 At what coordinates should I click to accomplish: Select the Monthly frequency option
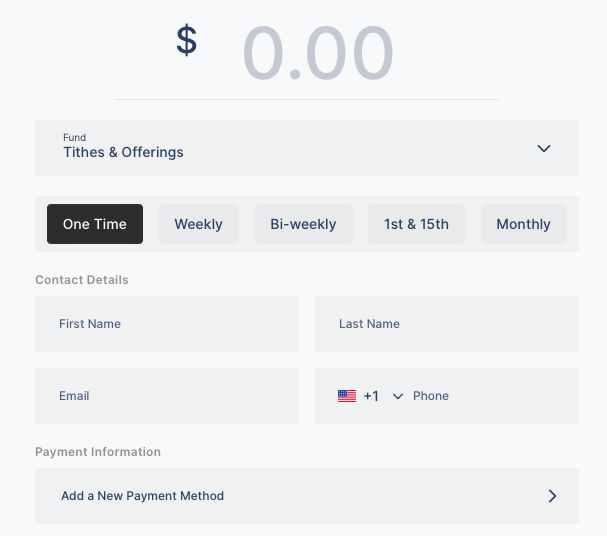[523, 224]
